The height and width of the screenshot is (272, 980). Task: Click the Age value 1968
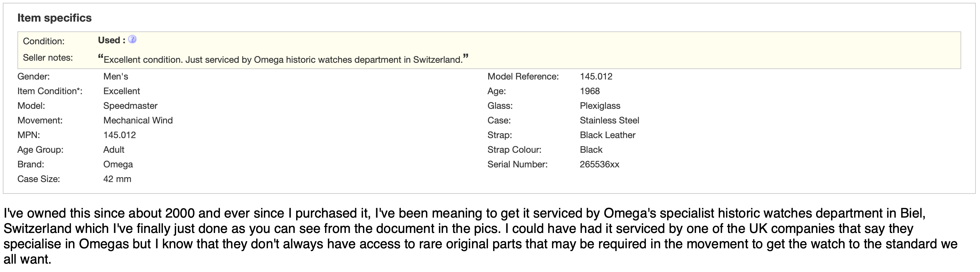[x=589, y=91]
